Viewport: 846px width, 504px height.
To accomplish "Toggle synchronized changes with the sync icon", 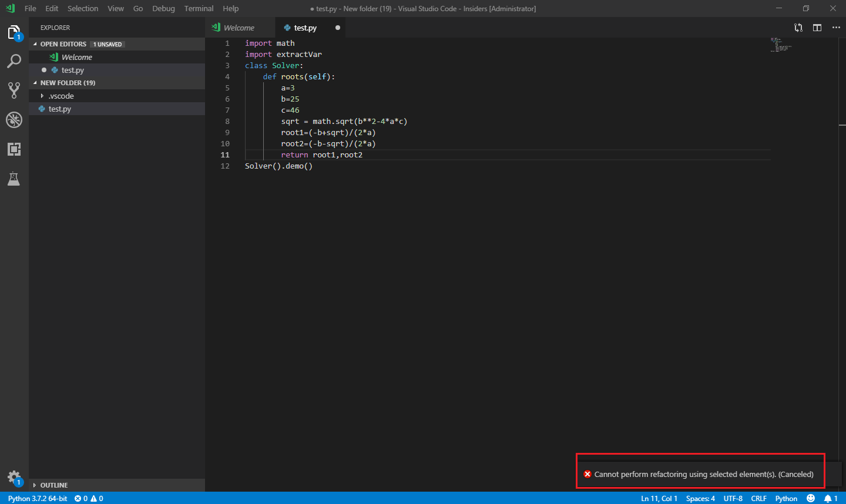I will pyautogui.click(x=798, y=27).
